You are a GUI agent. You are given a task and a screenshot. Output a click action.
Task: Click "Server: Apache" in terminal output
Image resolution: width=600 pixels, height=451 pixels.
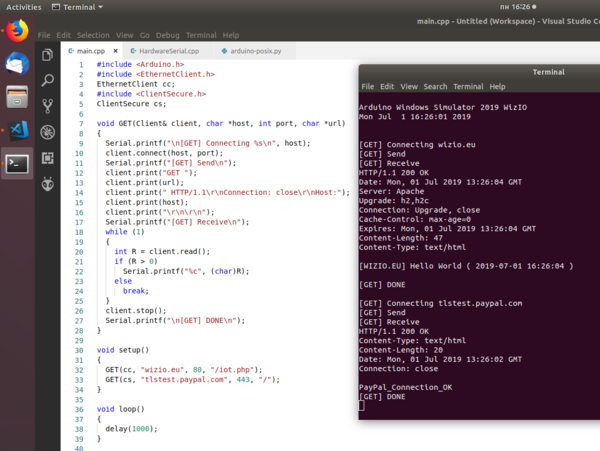click(x=391, y=191)
